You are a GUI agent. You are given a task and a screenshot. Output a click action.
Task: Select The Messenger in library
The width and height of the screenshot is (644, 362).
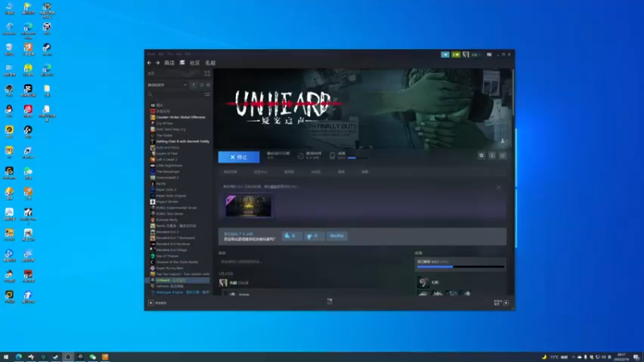[167, 171]
